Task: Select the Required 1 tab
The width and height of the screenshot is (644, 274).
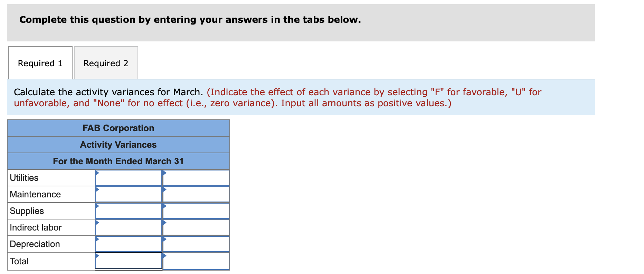Action: point(40,63)
